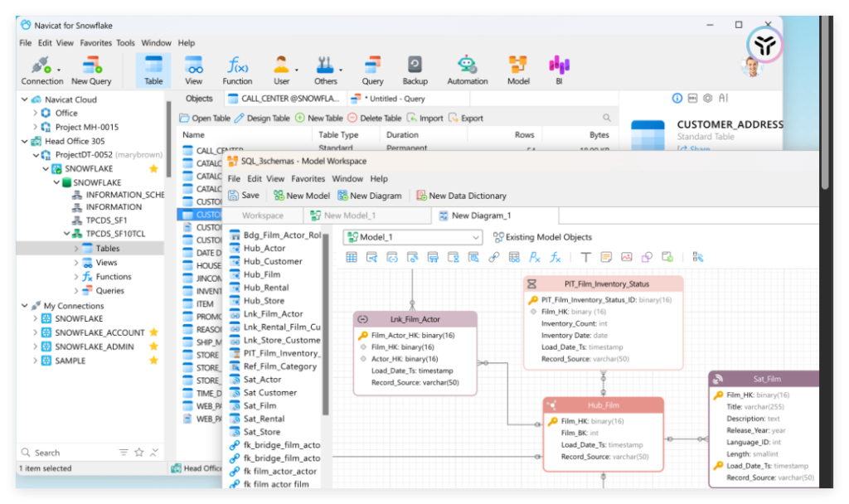Image resolution: width=849 pixels, height=504 pixels.
Task: Click the information icon in right panel
Action: point(677,98)
